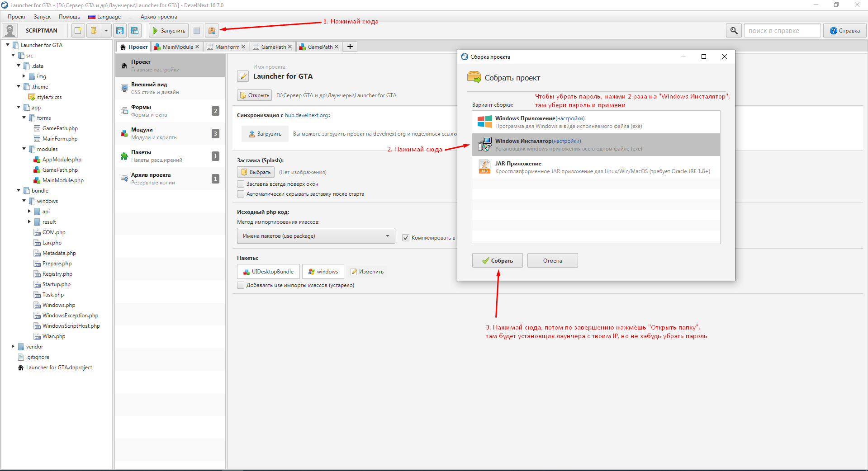Toggle Автоматически скрывать заставку checkbox
This screenshot has width=868, height=471.
pos(241,194)
